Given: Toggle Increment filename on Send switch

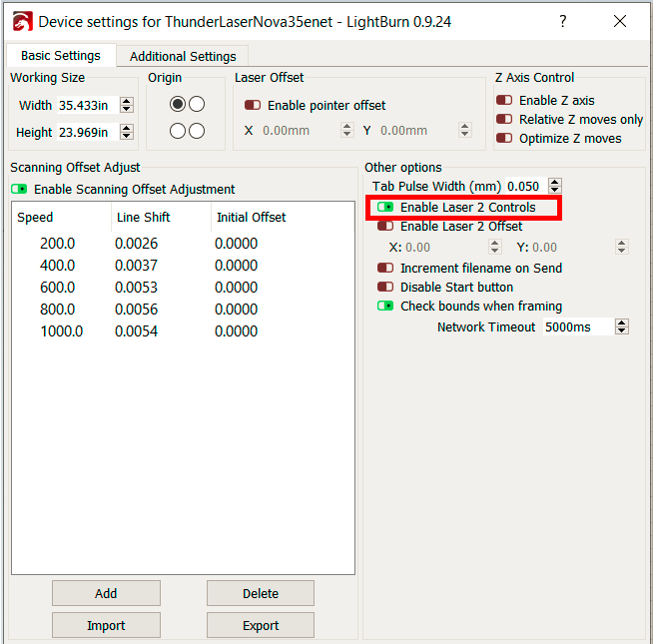Looking at the screenshot, I should [x=385, y=268].
